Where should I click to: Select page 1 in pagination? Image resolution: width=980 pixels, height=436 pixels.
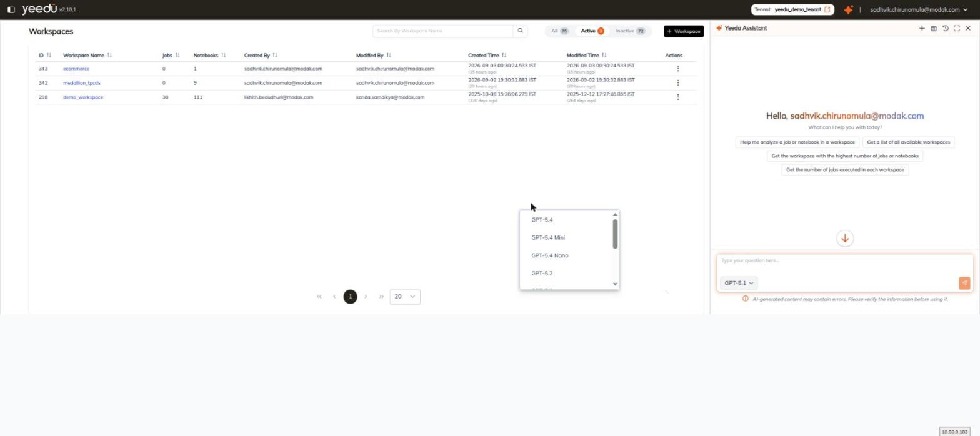tap(351, 297)
